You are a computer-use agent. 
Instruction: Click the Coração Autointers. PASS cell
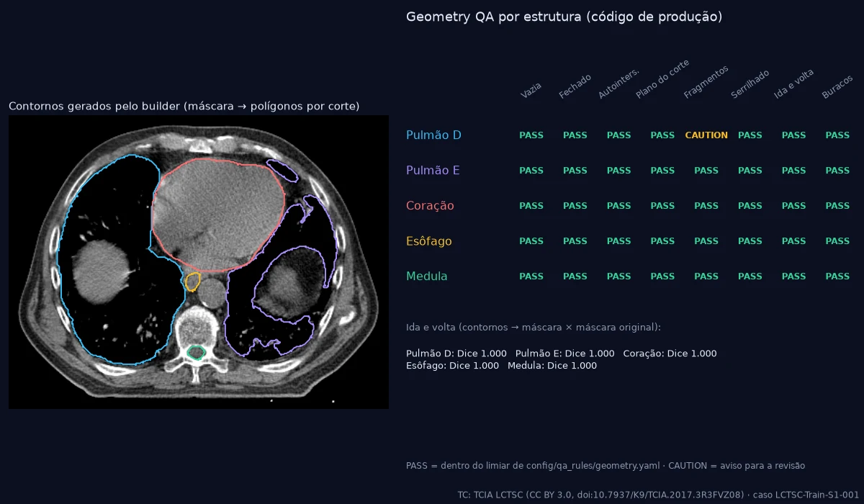(x=619, y=206)
